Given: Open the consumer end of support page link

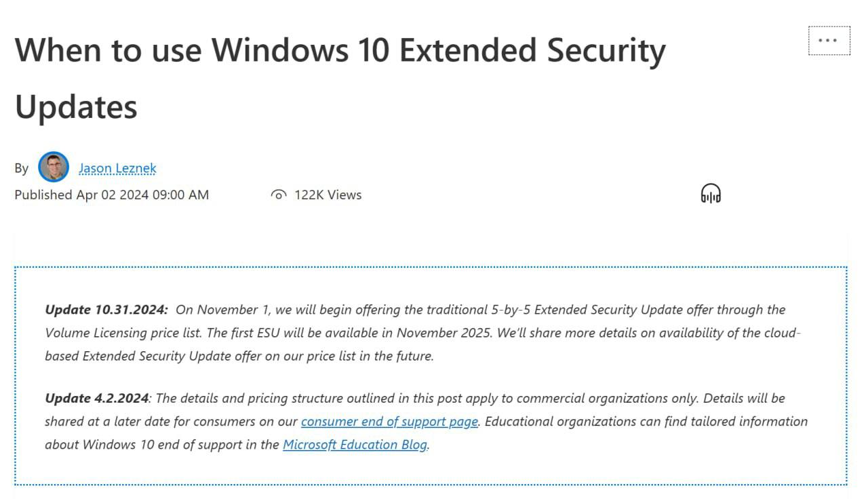Looking at the screenshot, I should (389, 421).
